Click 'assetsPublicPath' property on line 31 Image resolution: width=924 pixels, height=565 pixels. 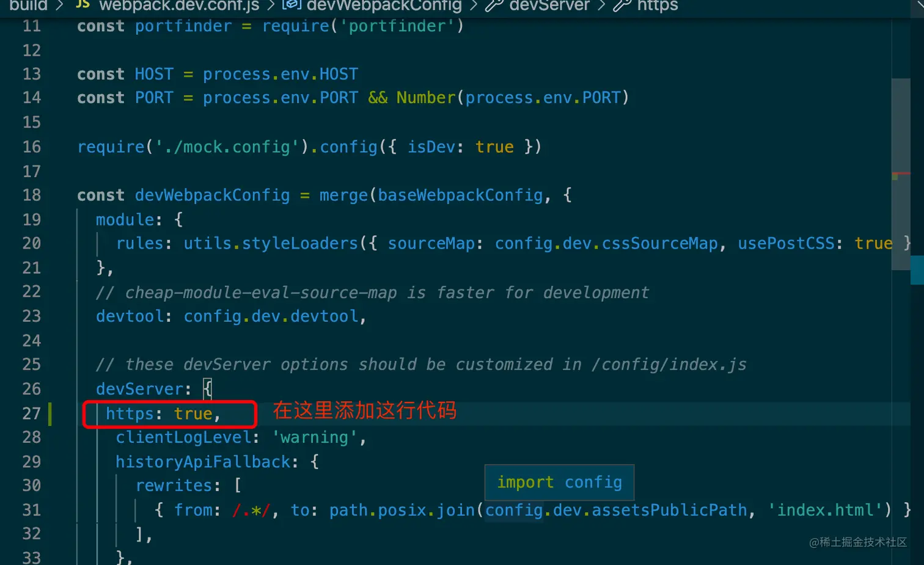point(669,510)
